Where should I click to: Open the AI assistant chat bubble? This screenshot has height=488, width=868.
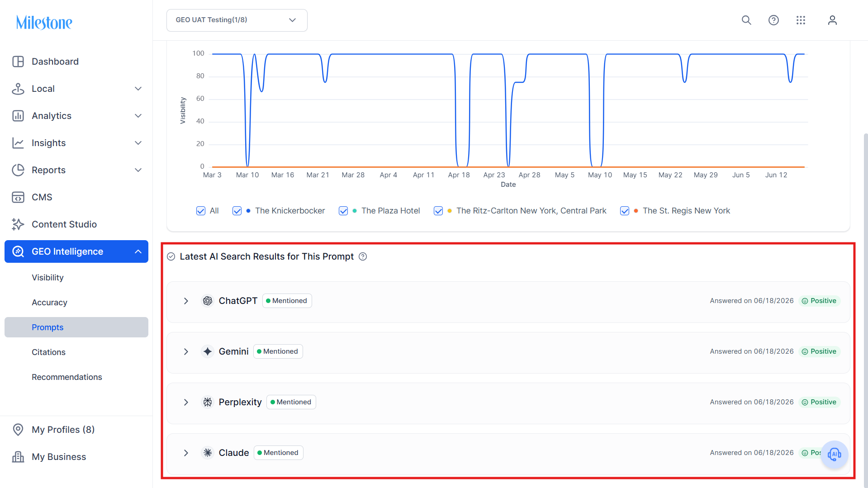[x=834, y=454]
